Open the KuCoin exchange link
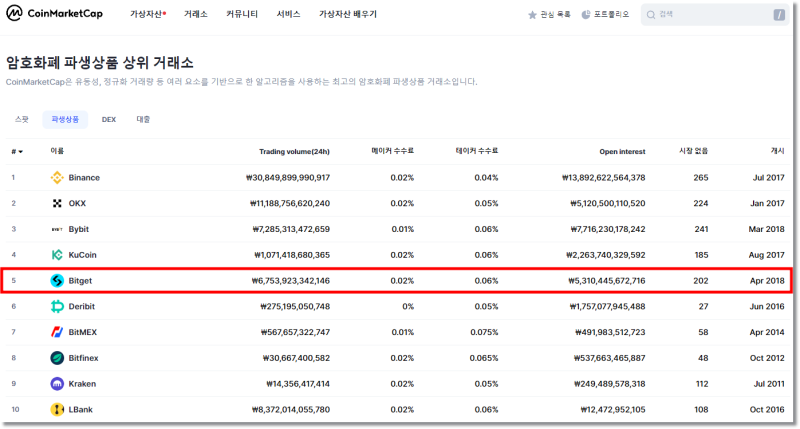The height and width of the screenshot is (429, 800). point(82,255)
